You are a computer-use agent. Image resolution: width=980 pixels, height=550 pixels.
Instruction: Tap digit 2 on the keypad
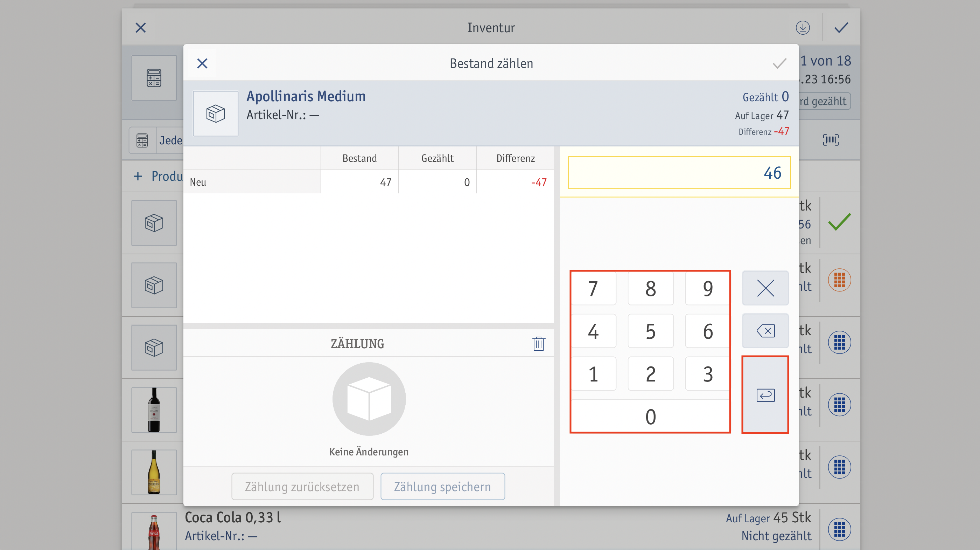[x=651, y=374]
